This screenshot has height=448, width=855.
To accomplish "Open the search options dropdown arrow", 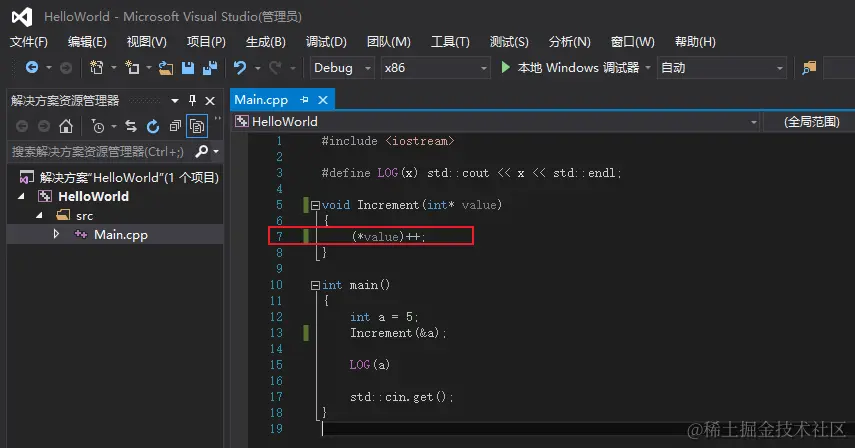I will (216, 152).
